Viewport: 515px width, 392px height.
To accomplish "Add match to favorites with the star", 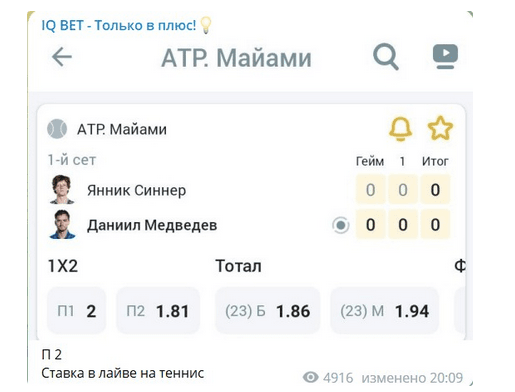I will (440, 128).
